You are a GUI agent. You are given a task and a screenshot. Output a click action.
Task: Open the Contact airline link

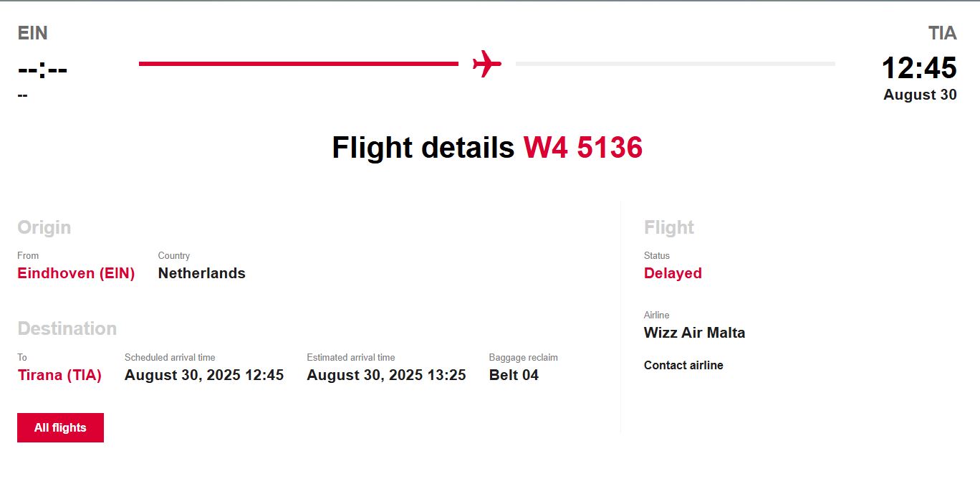[683, 365]
